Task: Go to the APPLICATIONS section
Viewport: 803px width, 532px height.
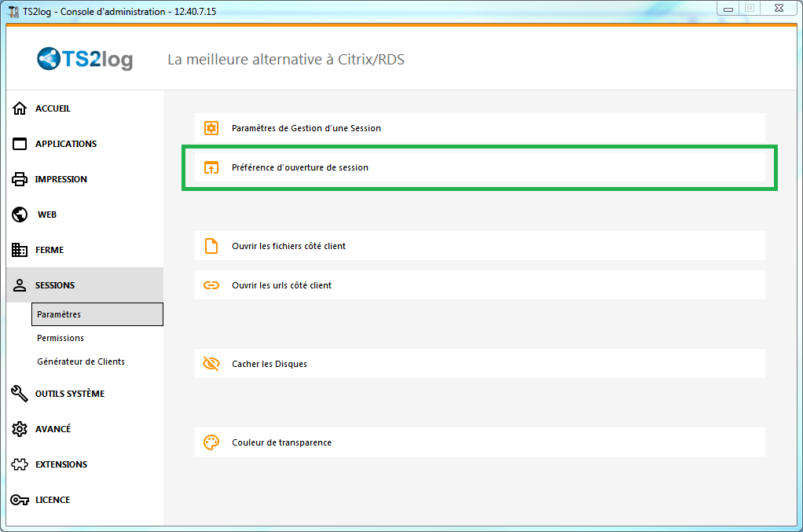Action: click(85, 144)
